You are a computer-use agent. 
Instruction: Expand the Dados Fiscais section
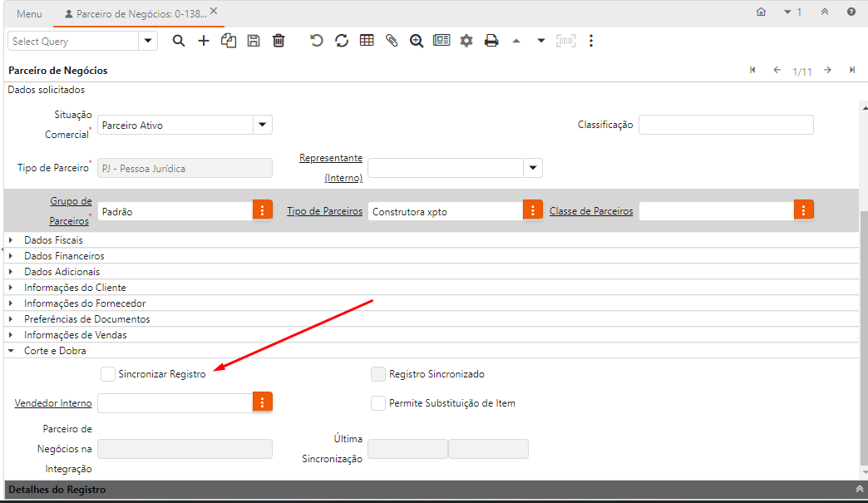point(53,240)
